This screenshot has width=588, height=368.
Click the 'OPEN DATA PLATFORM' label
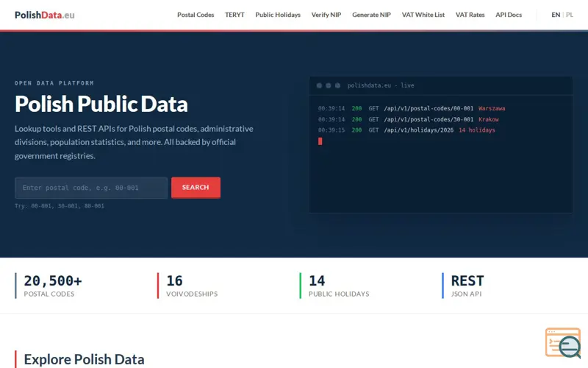(x=54, y=83)
